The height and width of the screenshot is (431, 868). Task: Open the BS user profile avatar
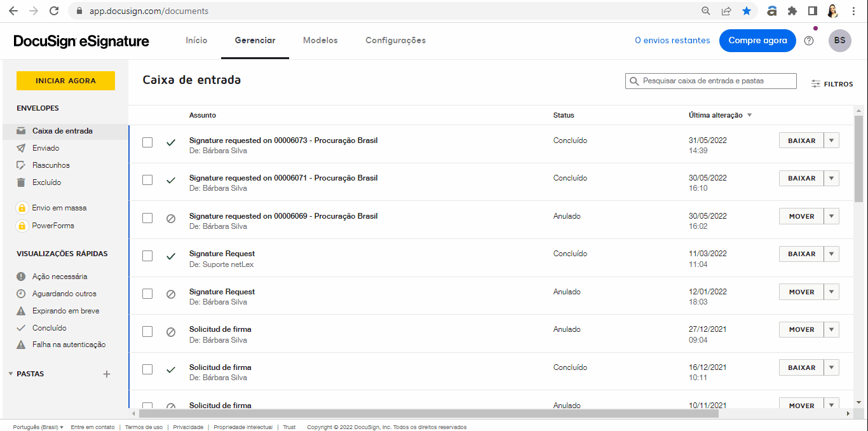(x=839, y=41)
